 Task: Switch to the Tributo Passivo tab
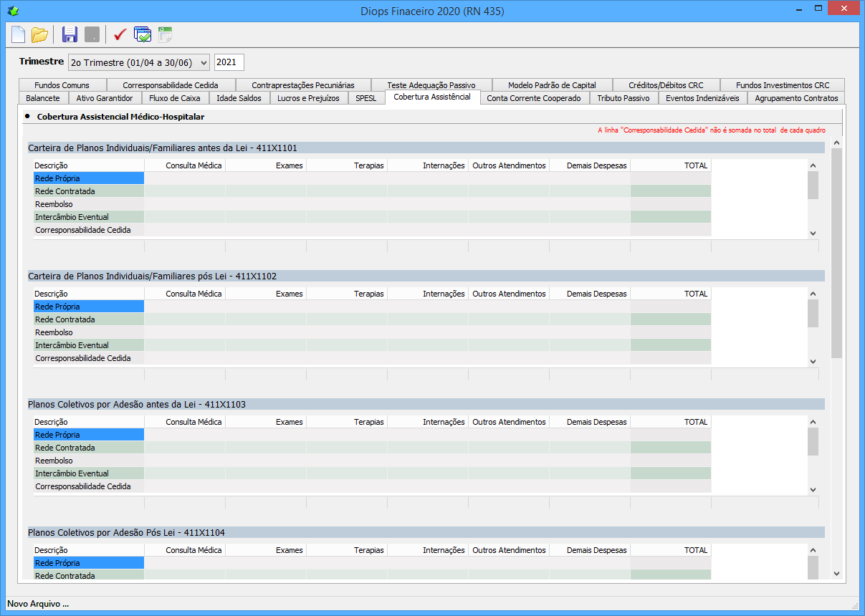pos(623,98)
